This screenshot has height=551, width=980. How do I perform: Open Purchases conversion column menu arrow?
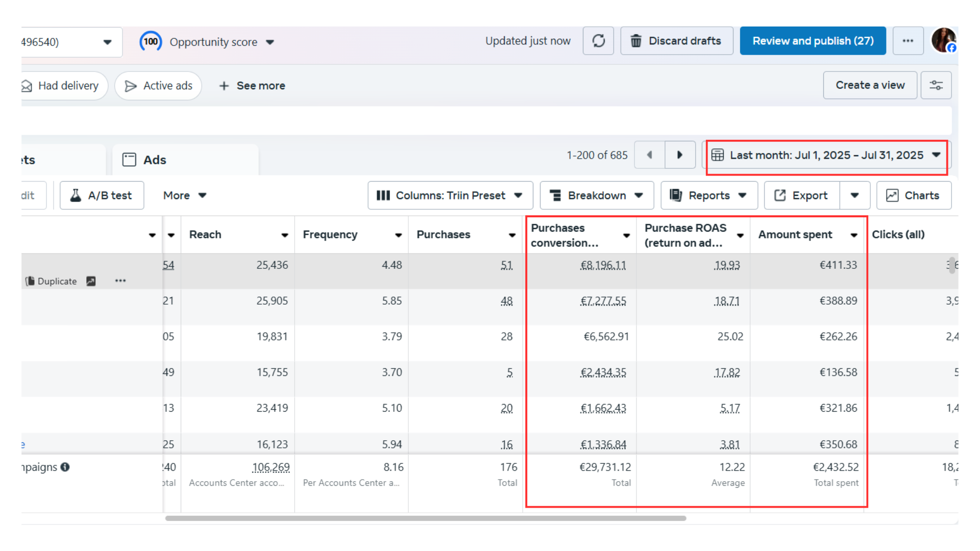pyautogui.click(x=626, y=235)
